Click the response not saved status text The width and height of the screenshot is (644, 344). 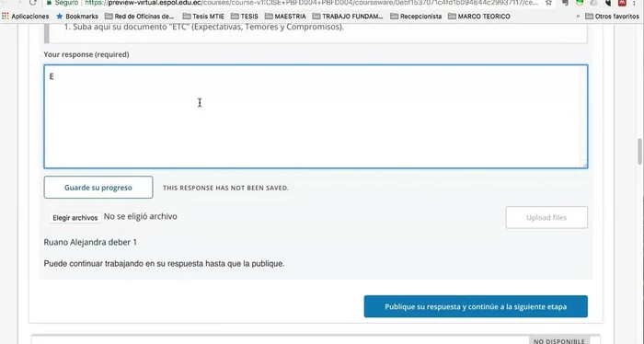[226, 188]
